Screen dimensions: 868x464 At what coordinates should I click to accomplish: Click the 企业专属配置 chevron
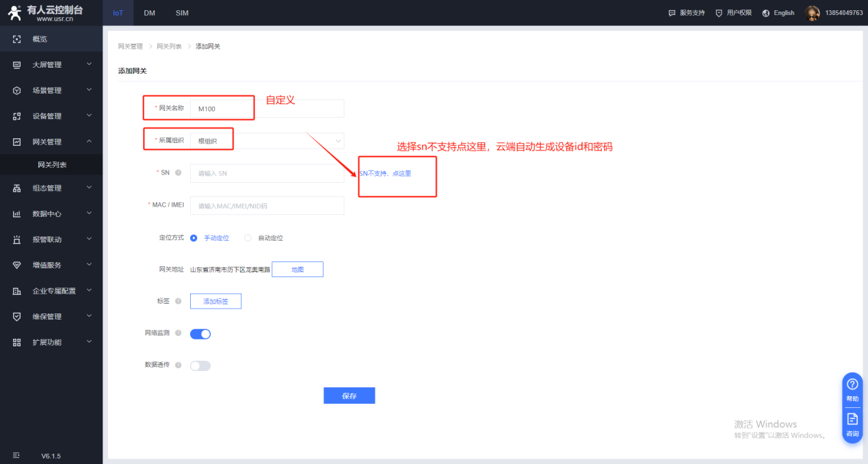coord(89,290)
